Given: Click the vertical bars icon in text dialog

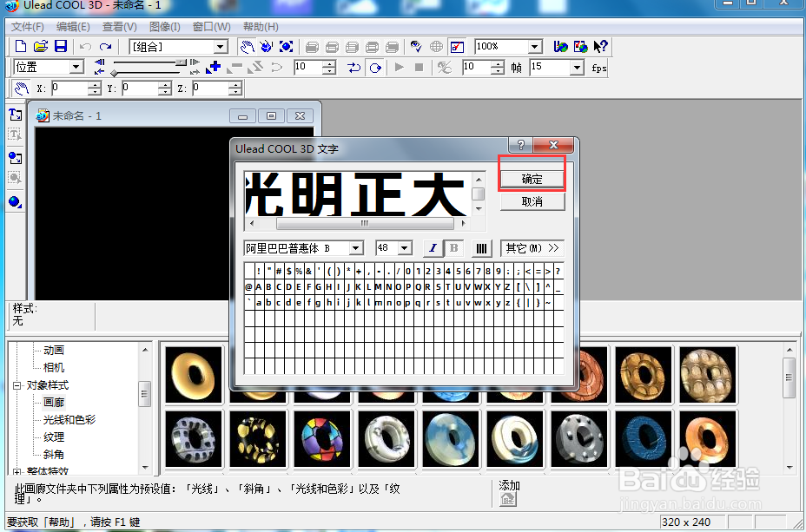Looking at the screenshot, I should pyautogui.click(x=481, y=248).
